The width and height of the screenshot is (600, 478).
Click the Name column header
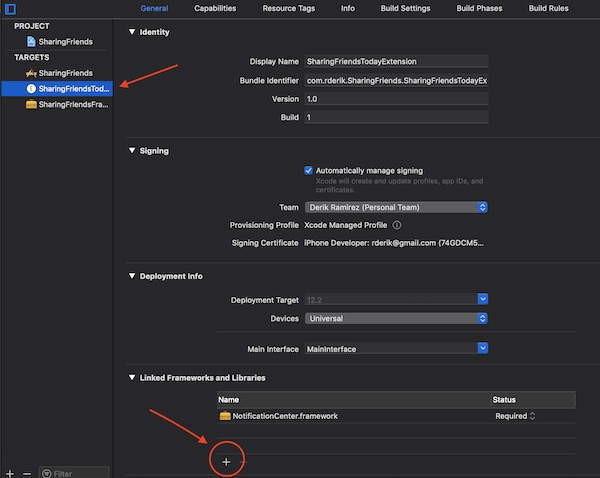coord(354,400)
